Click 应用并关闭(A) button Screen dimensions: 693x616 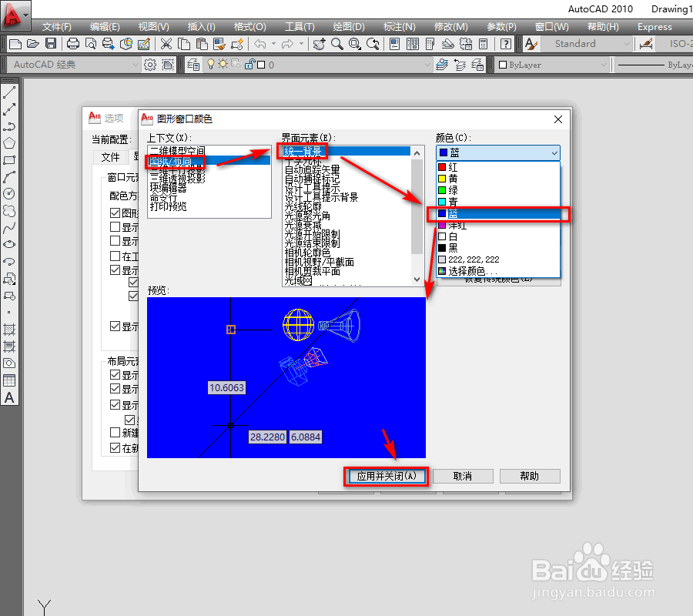(x=387, y=477)
